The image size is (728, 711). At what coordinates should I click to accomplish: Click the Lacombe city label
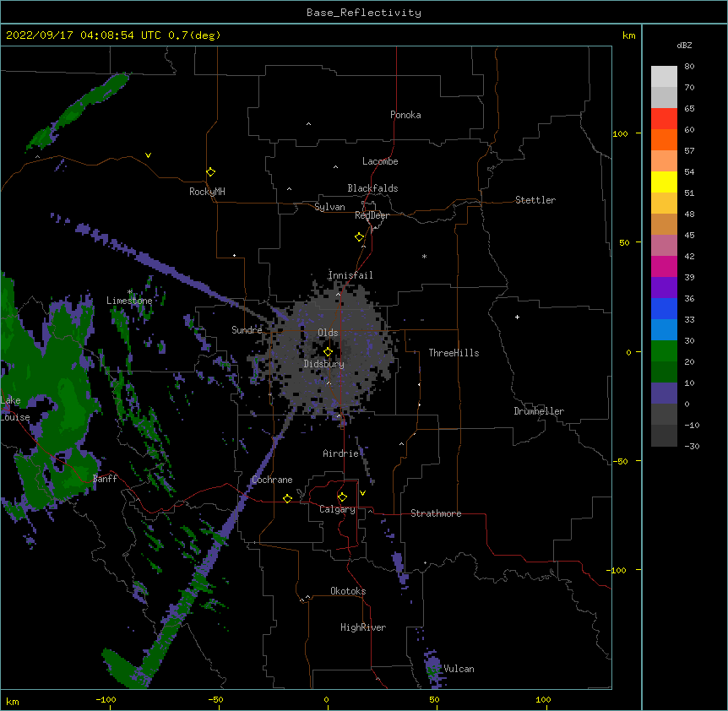tap(380, 161)
